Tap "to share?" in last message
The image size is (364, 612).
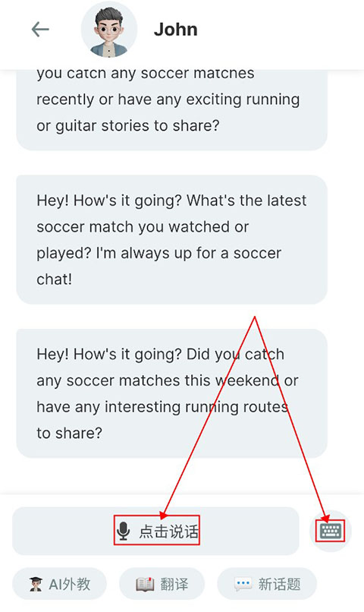[x=69, y=434]
